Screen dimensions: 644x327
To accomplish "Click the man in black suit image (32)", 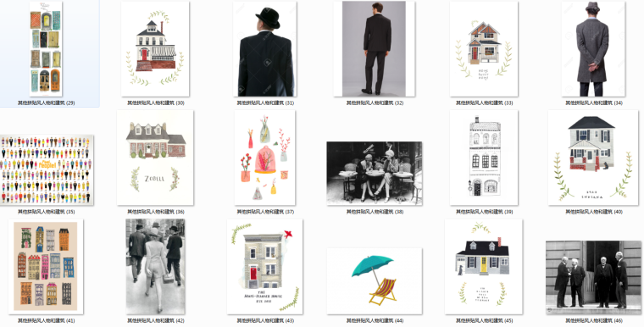I will tap(375, 49).
